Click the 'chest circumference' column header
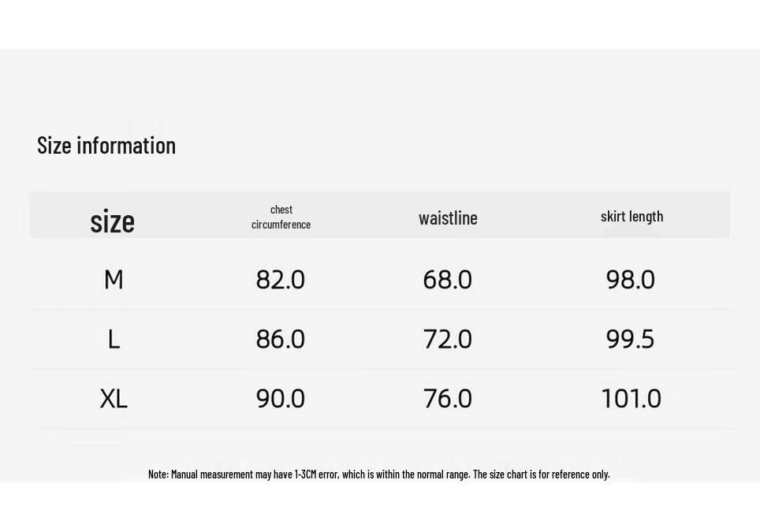Viewport: 760px width, 532px height. (281, 217)
